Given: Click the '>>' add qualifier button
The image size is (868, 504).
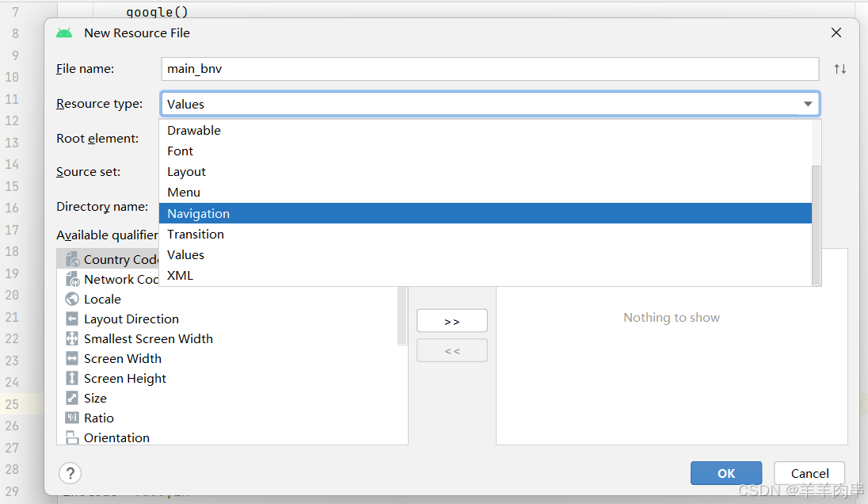Looking at the screenshot, I should pyautogui.click(x=451, y=320).
